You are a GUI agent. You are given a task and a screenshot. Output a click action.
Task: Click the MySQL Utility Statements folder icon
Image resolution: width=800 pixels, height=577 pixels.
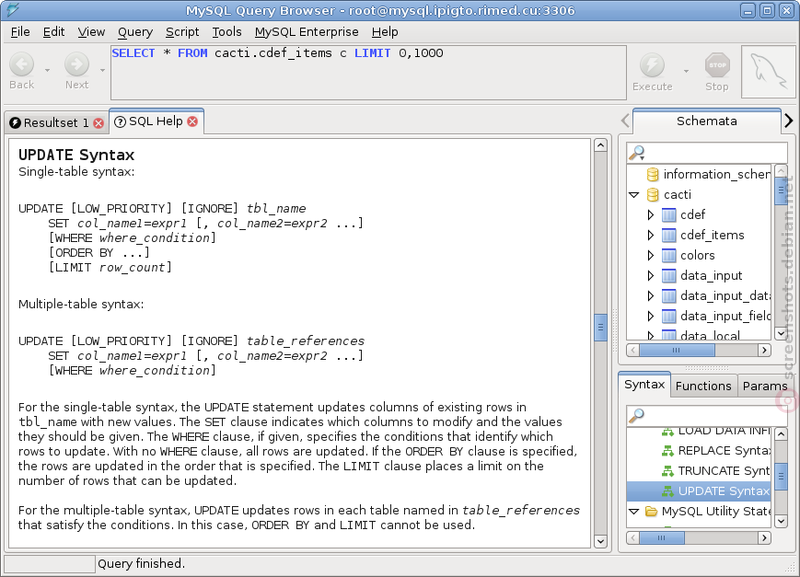651,511
